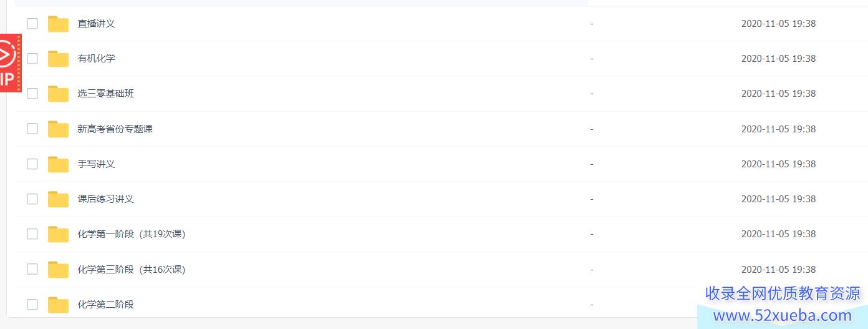
Task: Open the 新高考省份专题课 folder icon
Action: 58,129
